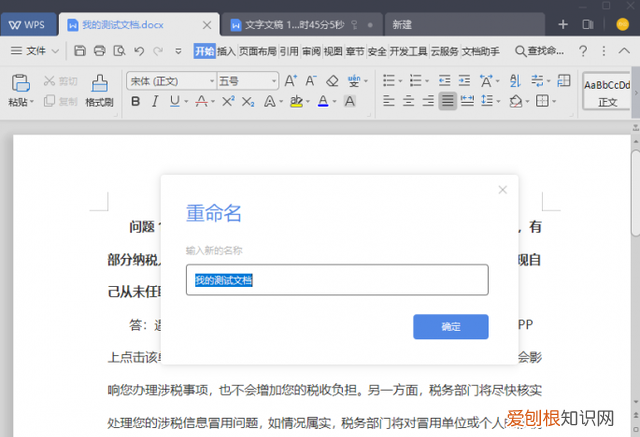Image resolution: width=640 pixels, height=437 pixels.
Task: Decrease font size with A- icon
Action: 311,80
